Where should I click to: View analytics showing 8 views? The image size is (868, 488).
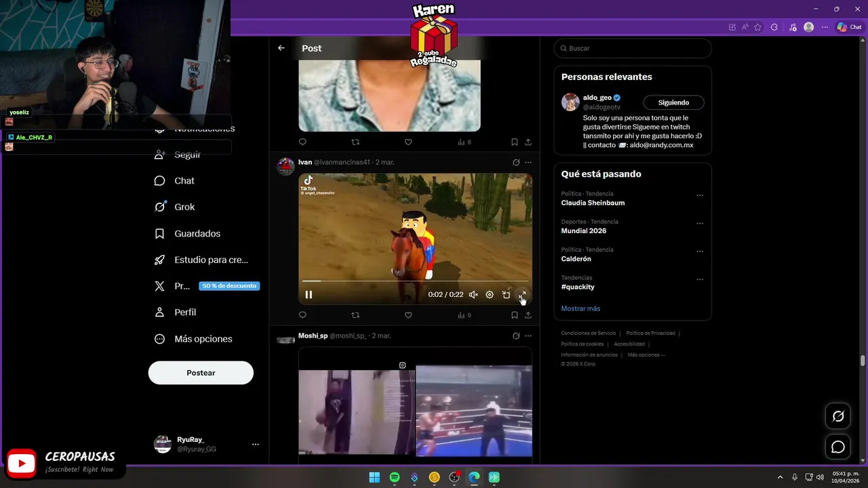[465, 142]
